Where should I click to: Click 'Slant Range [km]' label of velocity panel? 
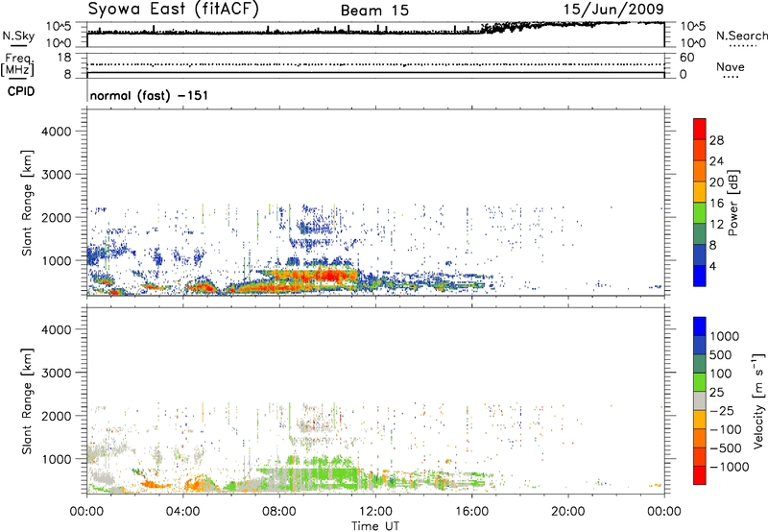27,400
